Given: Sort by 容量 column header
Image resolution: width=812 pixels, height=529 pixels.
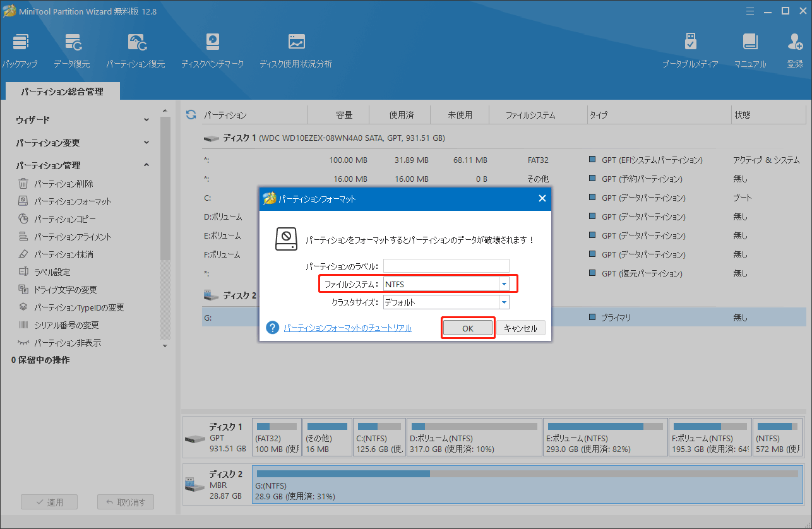Looking at the screenshot, I should pyautogui.click(x=343, y=115).
